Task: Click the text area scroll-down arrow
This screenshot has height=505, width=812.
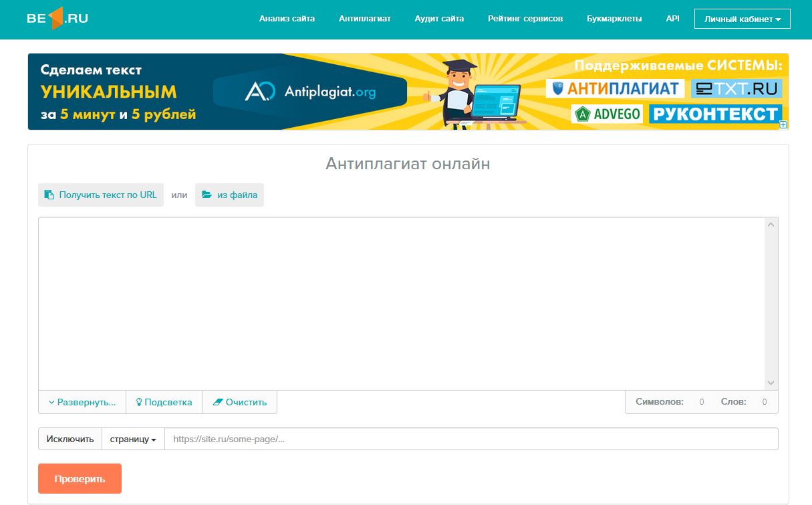Action: [x=771, y=383]
